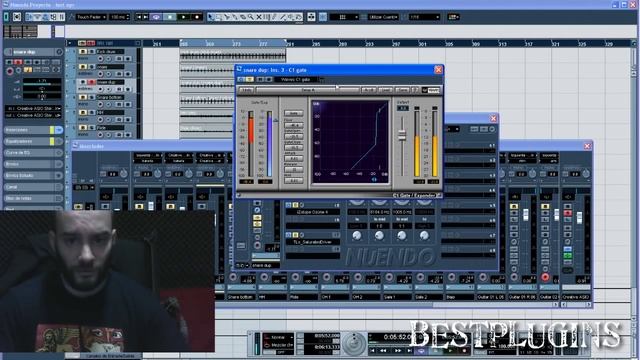Open the grid type dropdown in toolbar
The width and height of the screenshot is (640, 360).
click(344, 17)
